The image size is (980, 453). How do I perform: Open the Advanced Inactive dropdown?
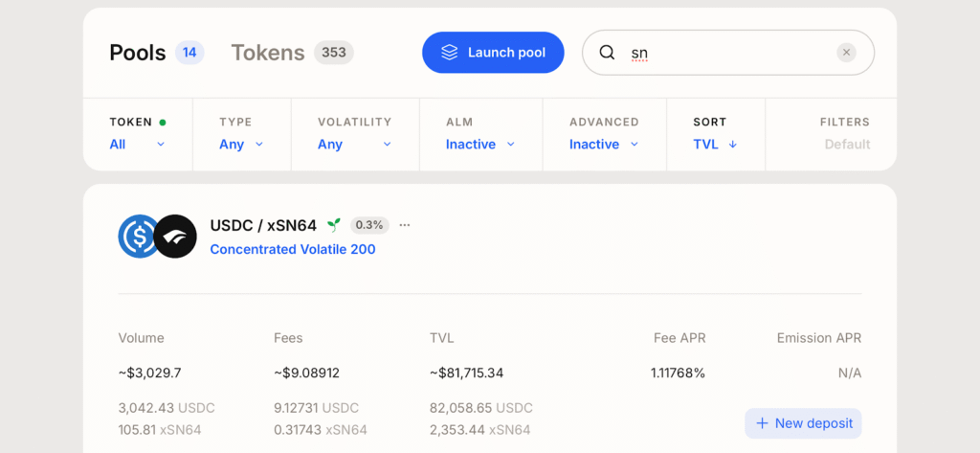pyautogui.click(x=604, y=145)
